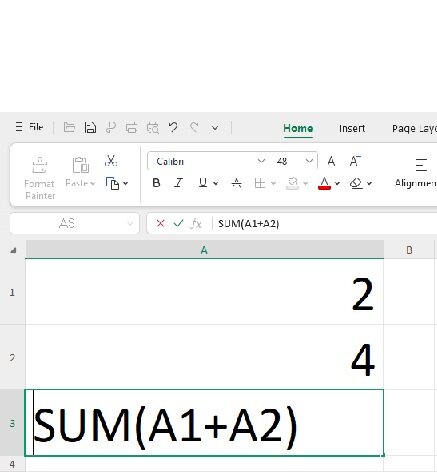
Task: Switch to the Insert tab
Action: click(352, 128)
